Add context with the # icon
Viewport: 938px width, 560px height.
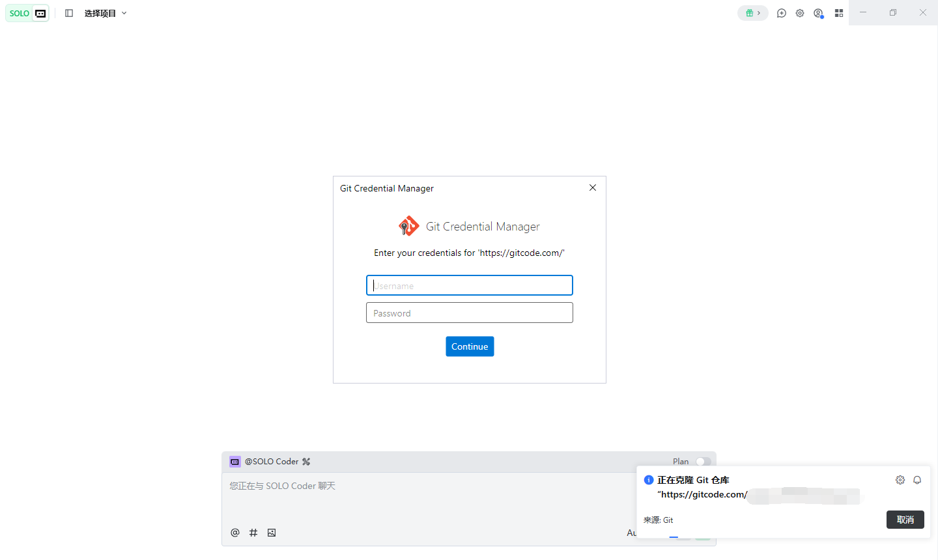[253, 533]
